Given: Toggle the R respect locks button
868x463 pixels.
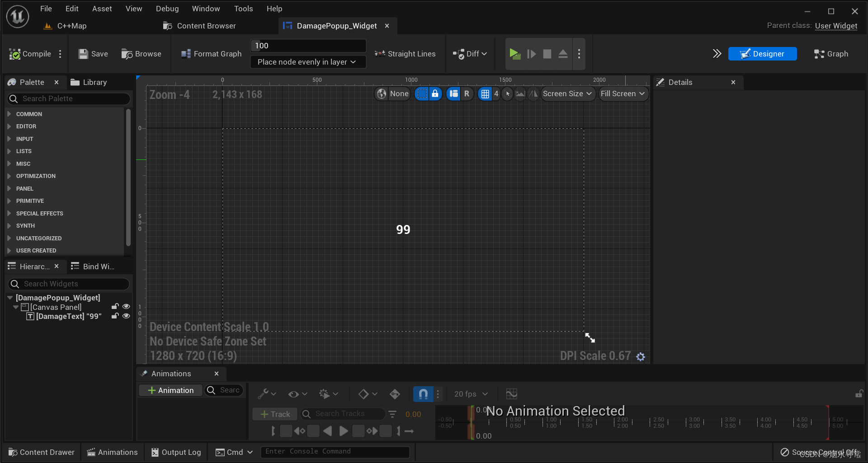Looking at the screenshot, I should pos(467,94).
